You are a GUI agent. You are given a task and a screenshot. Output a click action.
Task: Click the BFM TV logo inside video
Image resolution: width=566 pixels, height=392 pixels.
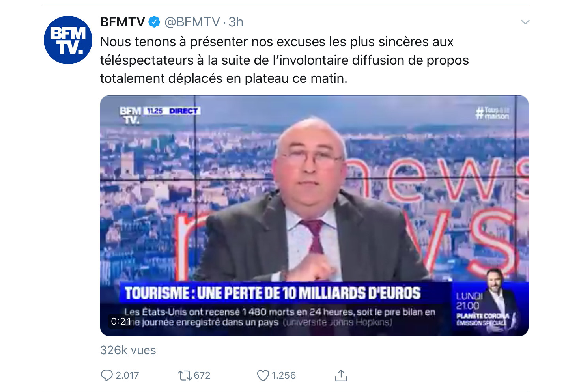point(130,116)
